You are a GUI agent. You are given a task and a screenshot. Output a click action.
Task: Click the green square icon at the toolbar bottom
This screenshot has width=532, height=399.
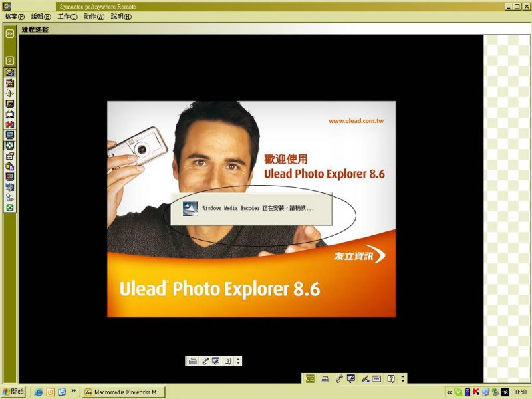(x=10, y=207)
